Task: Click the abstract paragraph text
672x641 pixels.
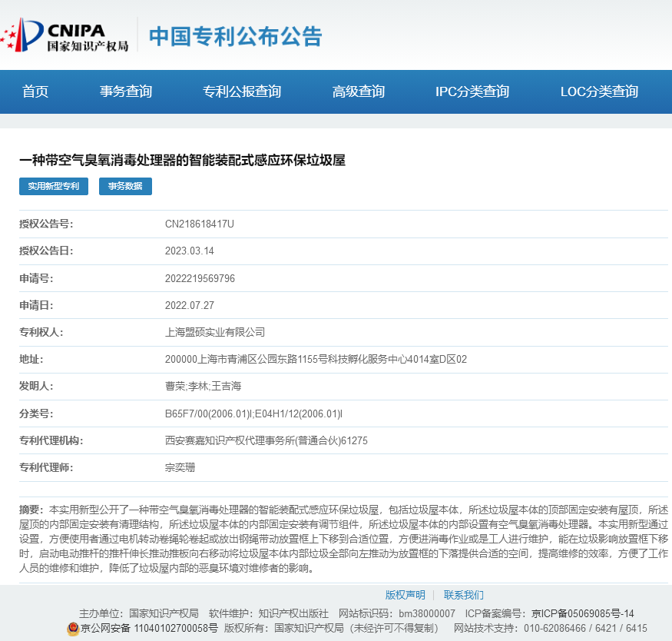Action: click(x=343, y=539)
